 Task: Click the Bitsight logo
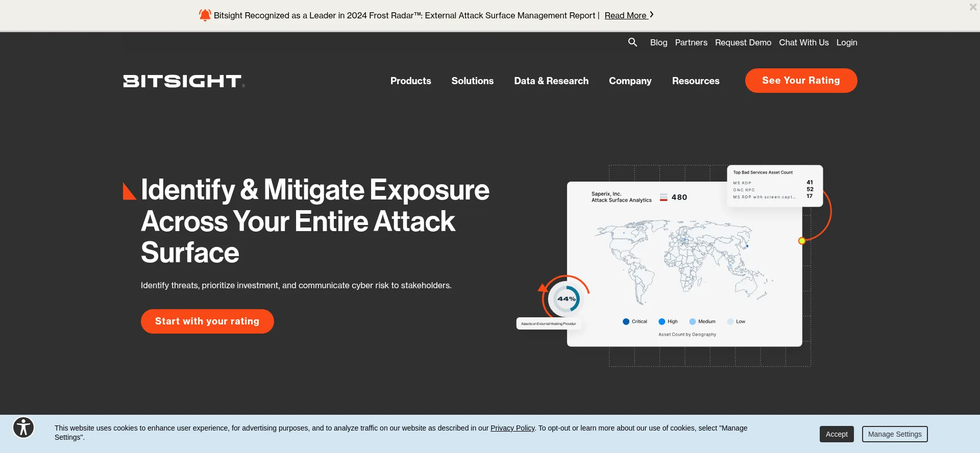(184, 81)
